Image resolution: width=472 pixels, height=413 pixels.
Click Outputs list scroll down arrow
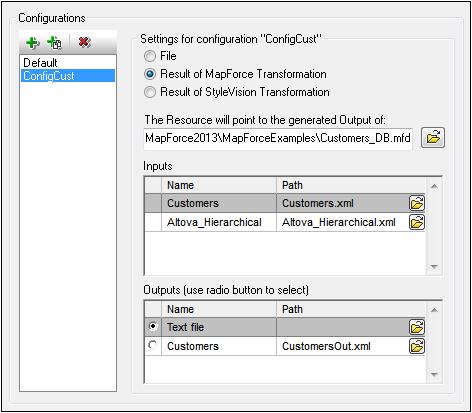(x=434, y=375)
